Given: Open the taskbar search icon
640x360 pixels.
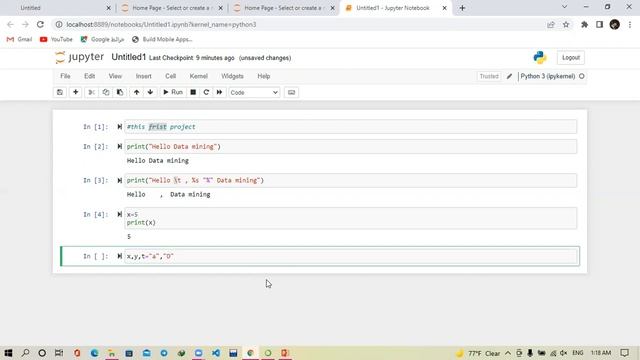Looking at the screenshot, I should tap(25, 353).
